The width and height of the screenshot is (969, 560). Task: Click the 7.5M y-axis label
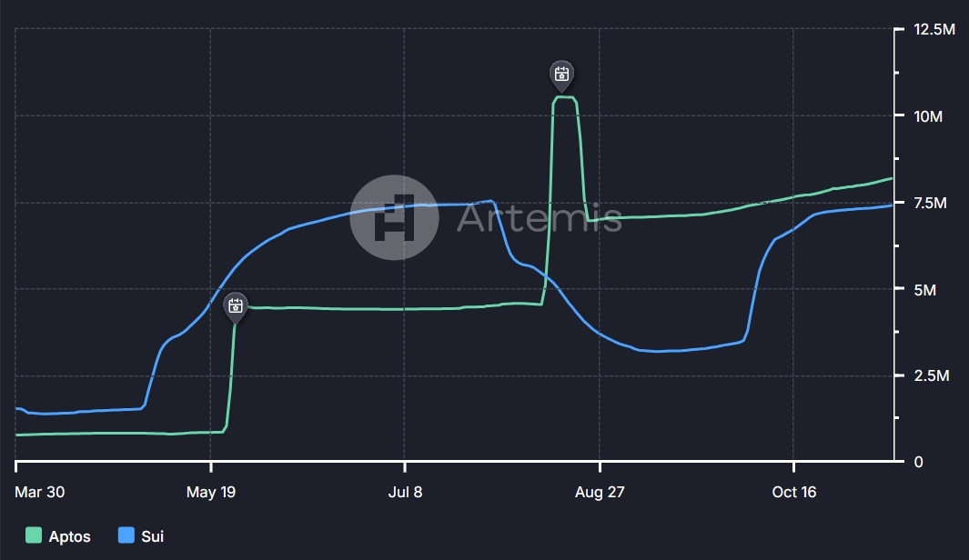coord(930,203)
